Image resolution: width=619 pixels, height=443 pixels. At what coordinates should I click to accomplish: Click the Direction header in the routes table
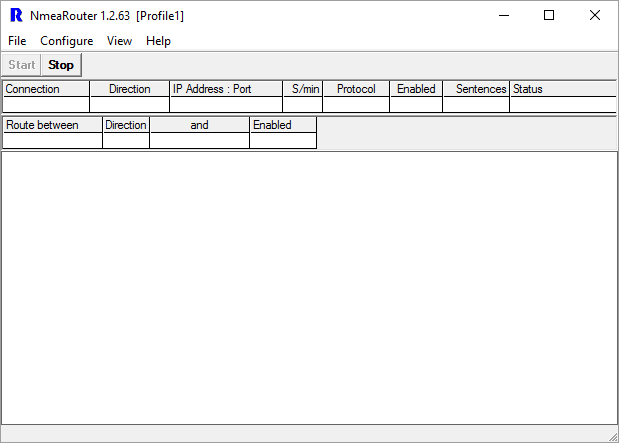tap(126, 125)
